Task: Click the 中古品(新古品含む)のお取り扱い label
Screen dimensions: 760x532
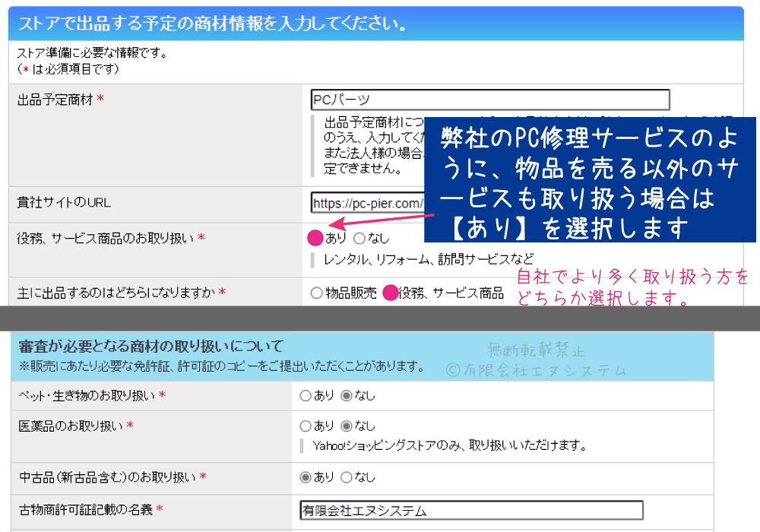Action: (108, 477)
